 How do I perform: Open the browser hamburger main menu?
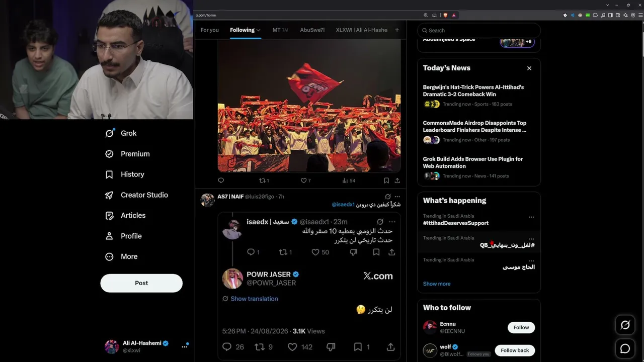pos(640,15)
